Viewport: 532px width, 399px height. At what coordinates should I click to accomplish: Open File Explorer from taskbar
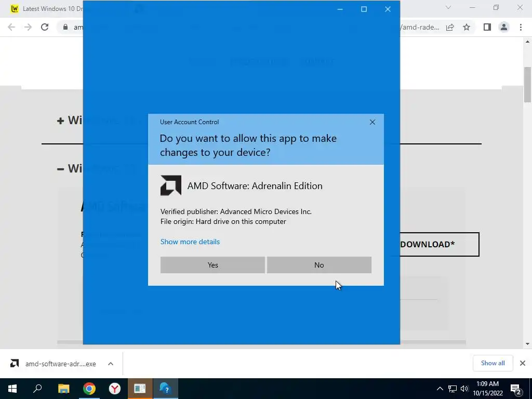pyautogui.click(x=63, y=389)
